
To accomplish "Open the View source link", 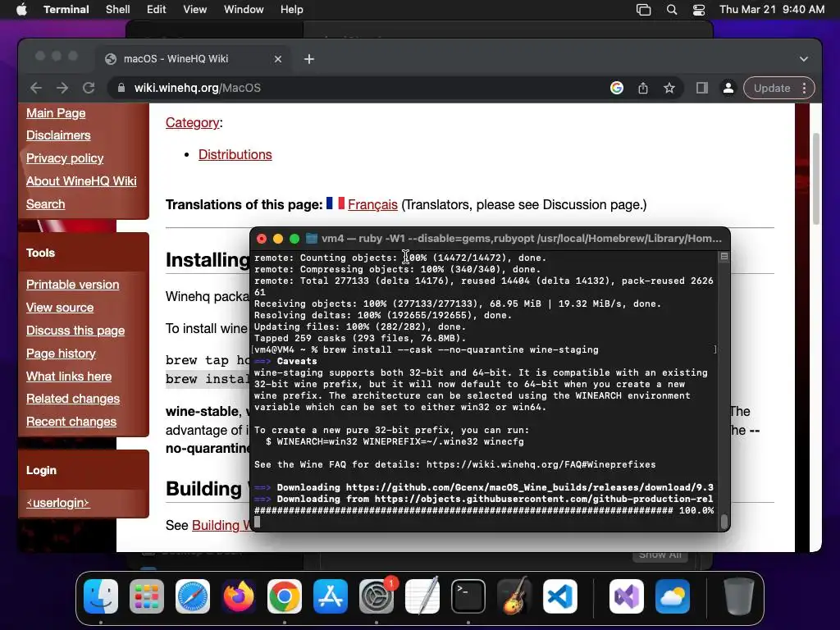I will pos(60,308).
